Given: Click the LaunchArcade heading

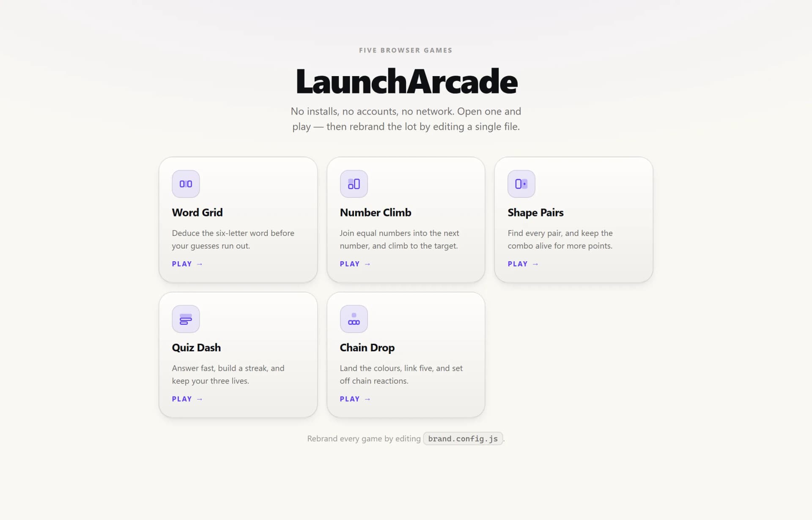Looking at the screenshot, I should click(406, 81).
